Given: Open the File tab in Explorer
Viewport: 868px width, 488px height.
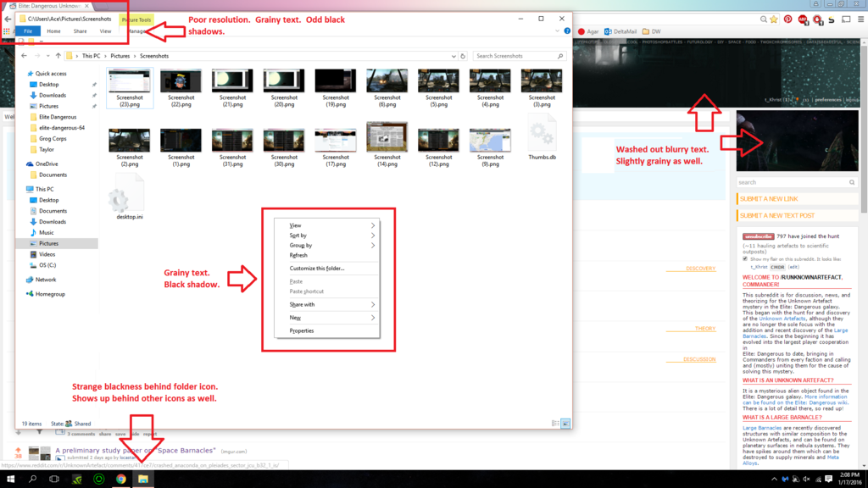Looking at the screenshot, I should 28,31.
